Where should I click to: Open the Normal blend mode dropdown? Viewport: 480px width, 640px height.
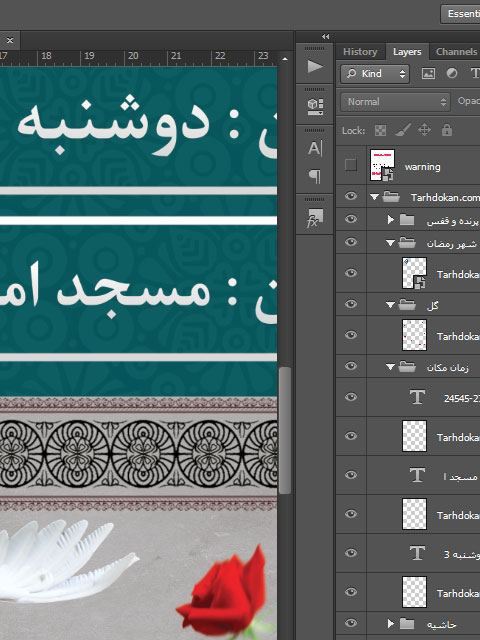395,102
